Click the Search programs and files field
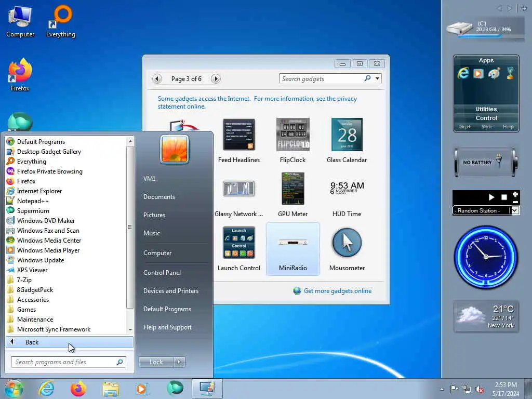 68,362
